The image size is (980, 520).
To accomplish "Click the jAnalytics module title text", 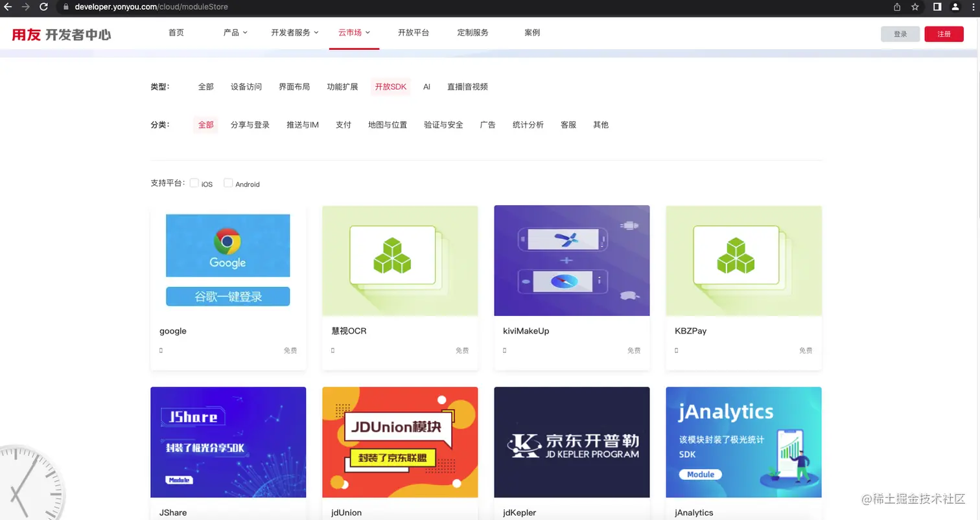I will pos(694,512).
